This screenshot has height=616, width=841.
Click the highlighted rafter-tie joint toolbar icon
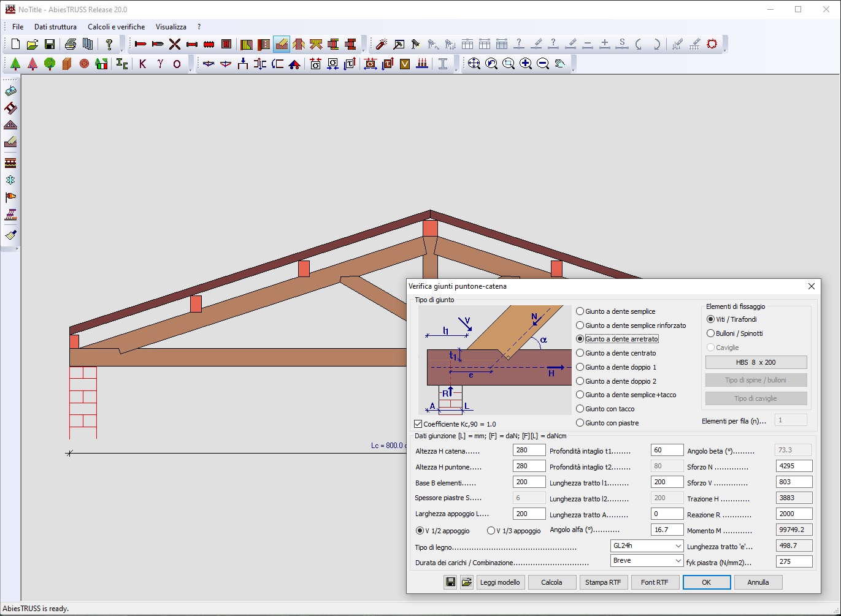282,44
